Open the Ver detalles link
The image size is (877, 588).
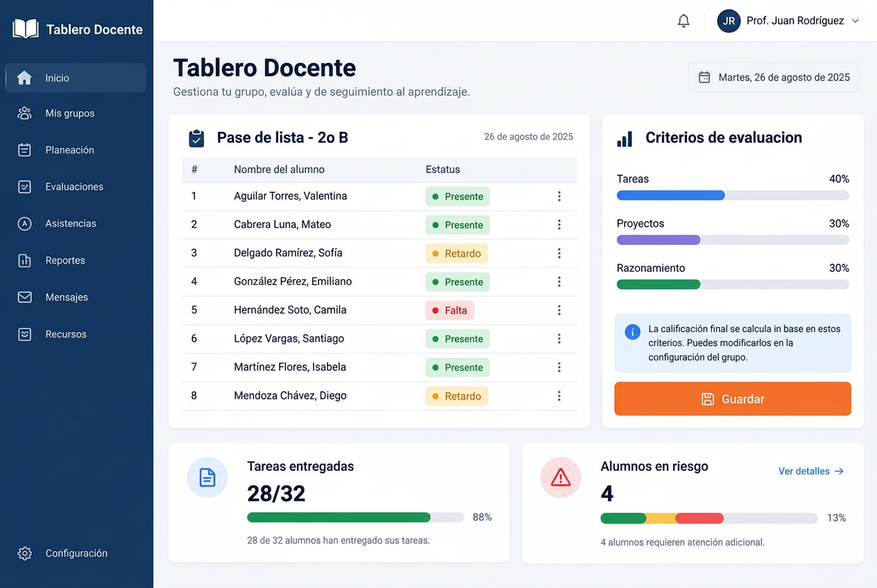click(x=811, y=471)
